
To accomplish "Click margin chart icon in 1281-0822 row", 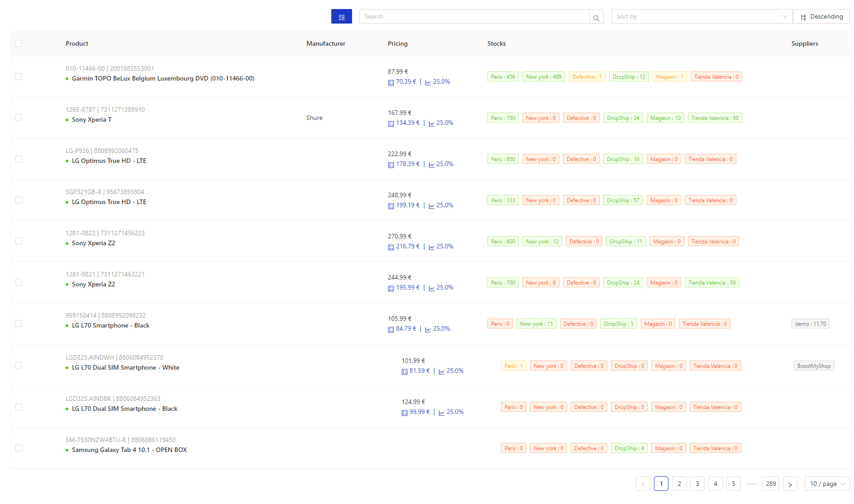I will (432, 247).
